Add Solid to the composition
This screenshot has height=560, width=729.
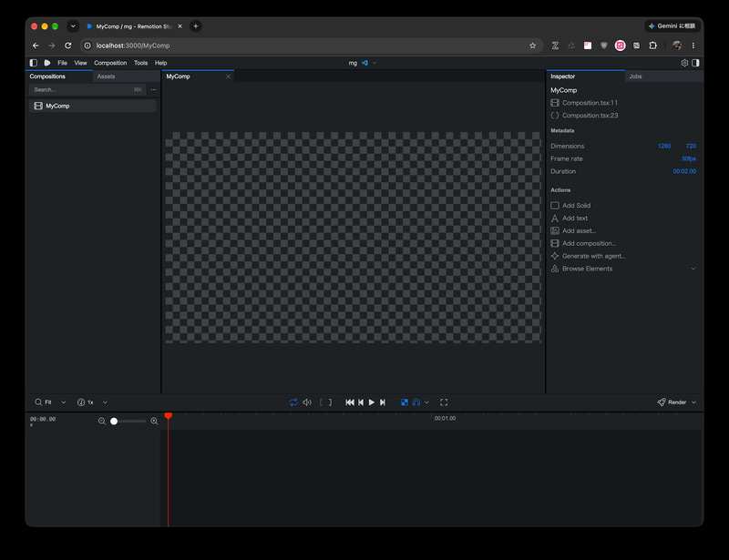[576, 206]
